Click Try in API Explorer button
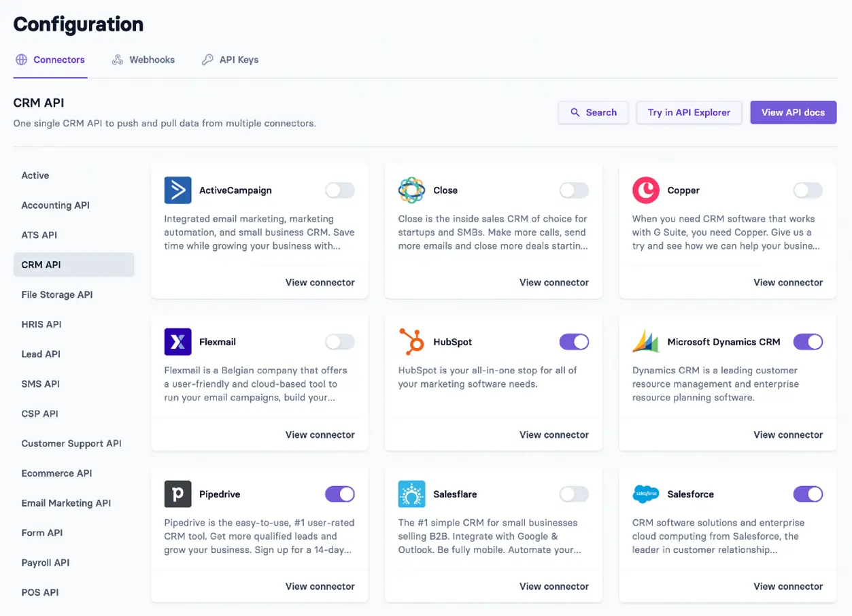 (689, 113)
